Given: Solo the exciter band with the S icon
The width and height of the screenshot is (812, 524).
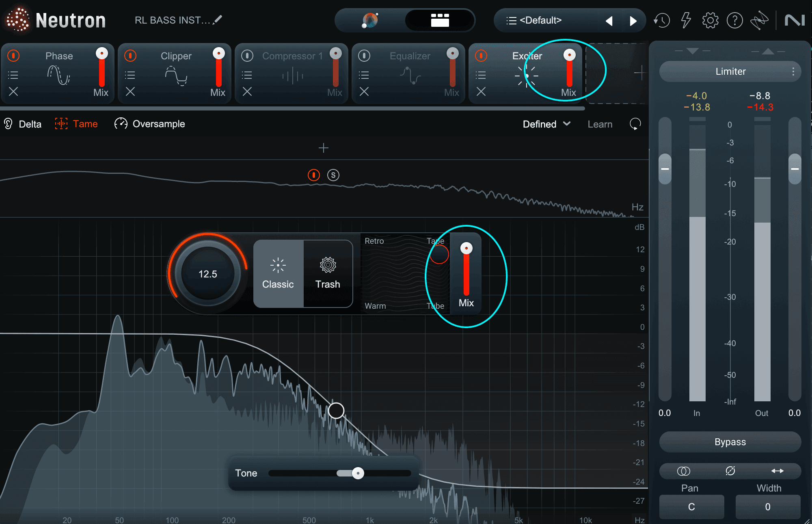Looking at the screenshot, I should coord(333,175).
